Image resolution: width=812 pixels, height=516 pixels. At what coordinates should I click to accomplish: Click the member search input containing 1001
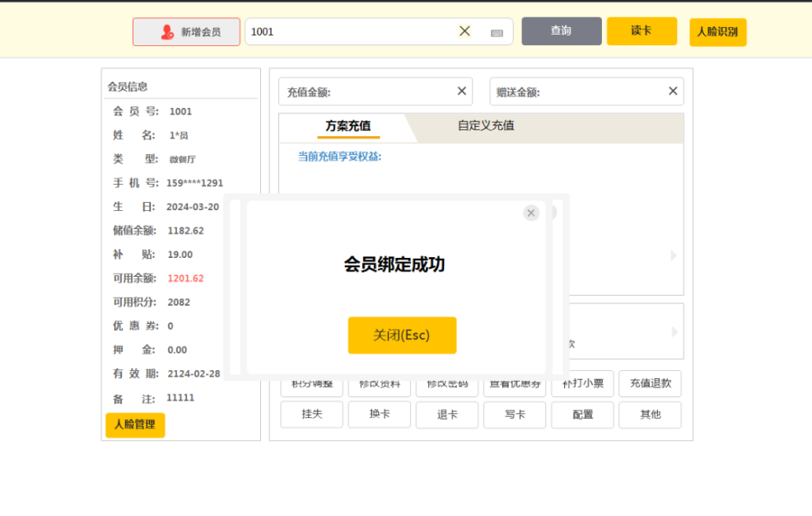coord(350,32)
